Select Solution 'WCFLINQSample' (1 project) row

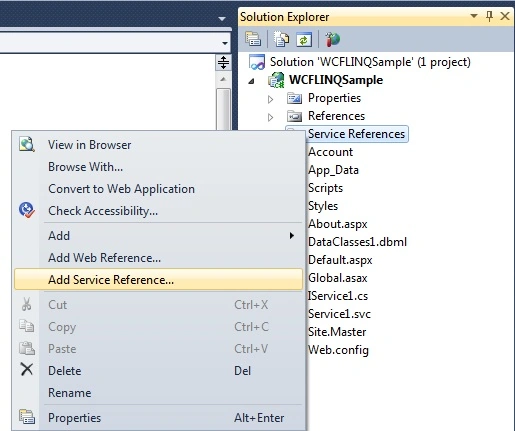(370, 62)
